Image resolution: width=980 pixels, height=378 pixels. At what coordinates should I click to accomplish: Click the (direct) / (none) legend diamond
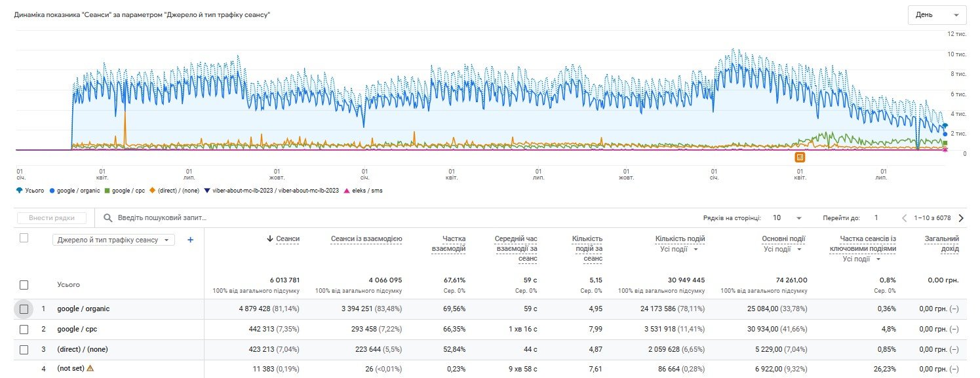(153, 191)
